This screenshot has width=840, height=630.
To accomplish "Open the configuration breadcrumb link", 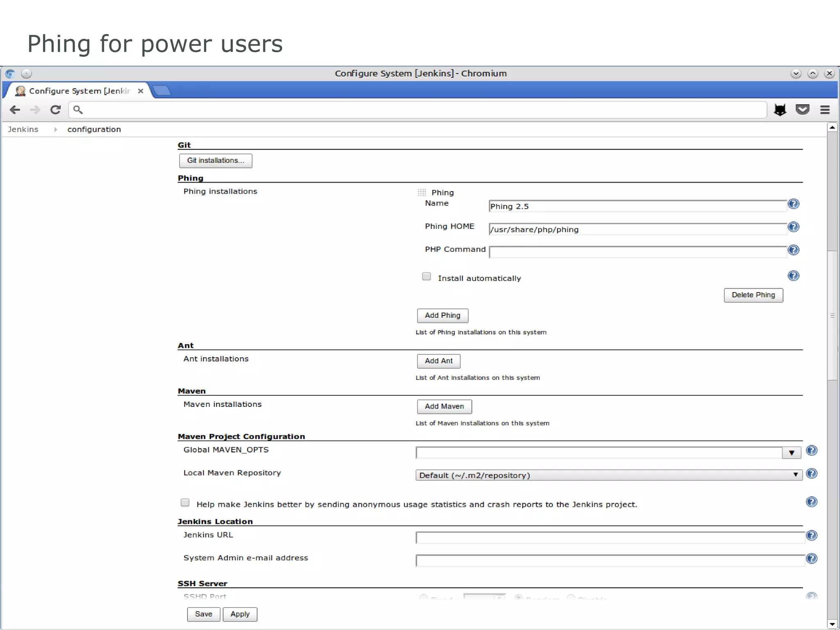I will (94, 129).
